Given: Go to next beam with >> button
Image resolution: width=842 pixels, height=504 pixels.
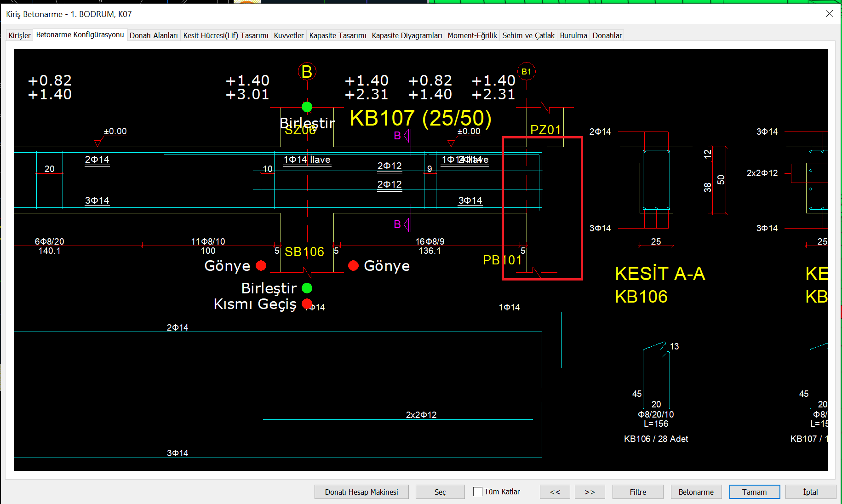Looking at the screenshot, I should [x=590, y=492].
